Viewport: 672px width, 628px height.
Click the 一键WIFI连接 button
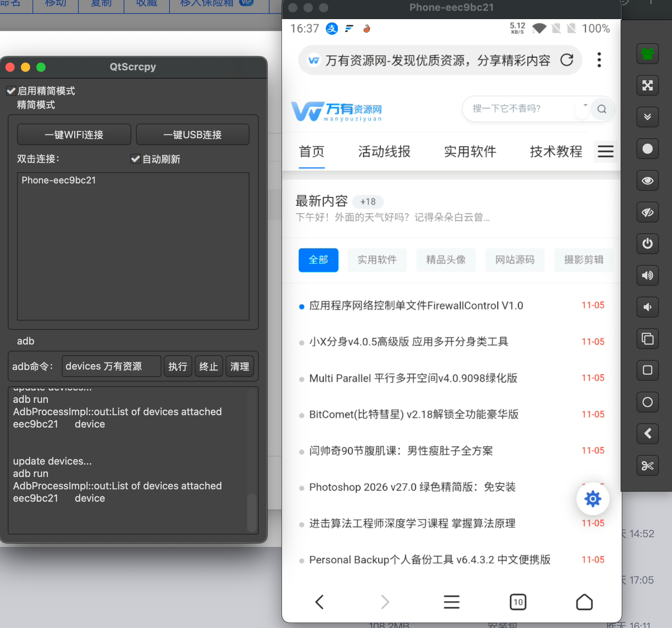click(74, 135)
